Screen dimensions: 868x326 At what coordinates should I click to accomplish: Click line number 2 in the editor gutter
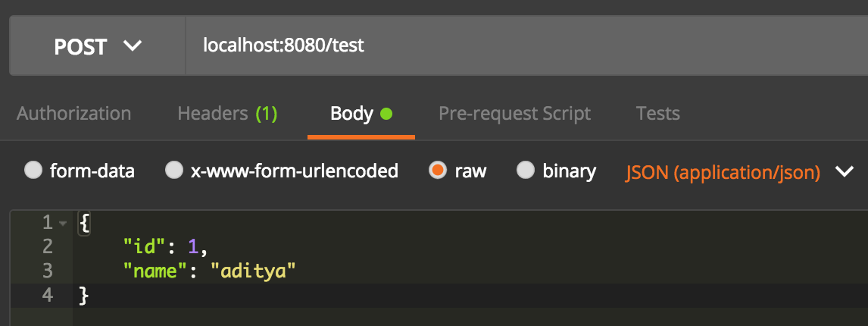point(48,246)
